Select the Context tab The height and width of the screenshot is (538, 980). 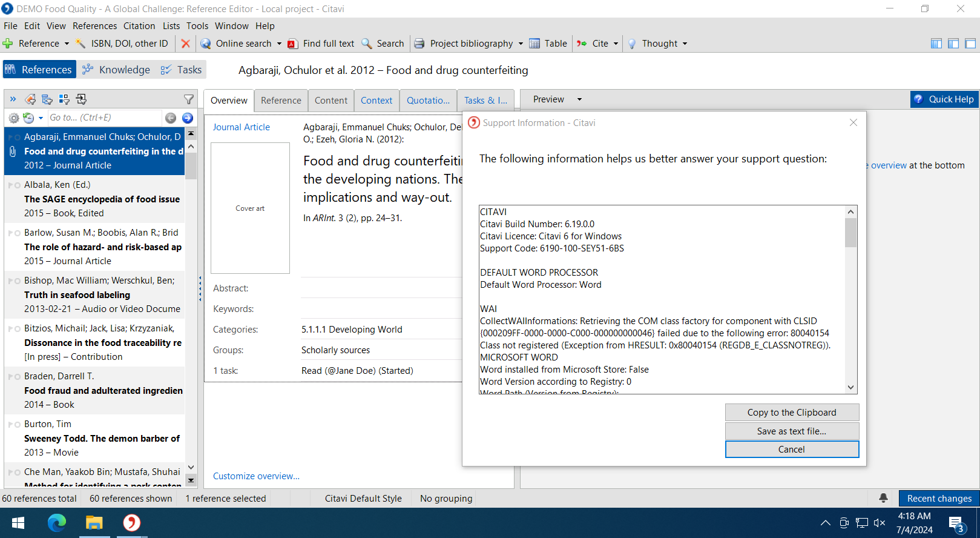(x=377, y=101)
